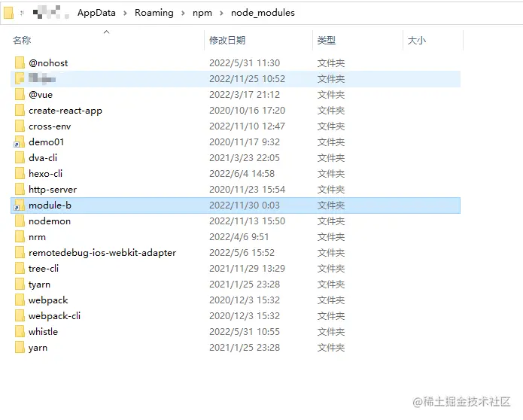The image size is (523, 420).
Task: Select the module-b folder name
Action: click(x=50, y=205)
